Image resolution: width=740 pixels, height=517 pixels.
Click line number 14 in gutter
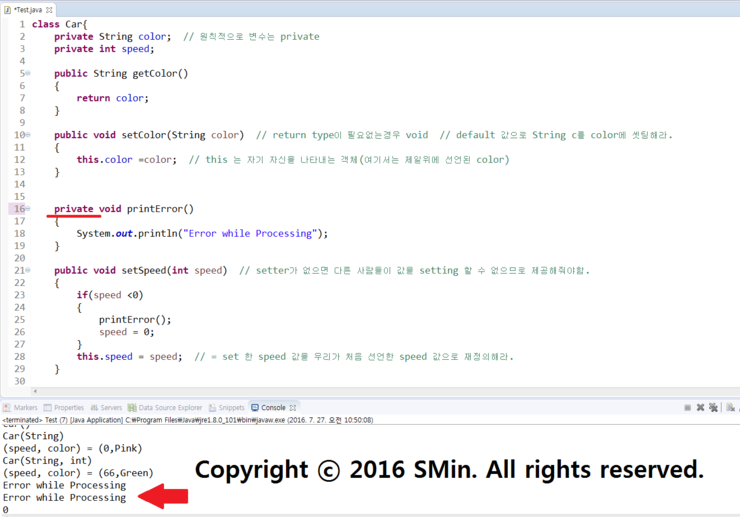point(19,184)
